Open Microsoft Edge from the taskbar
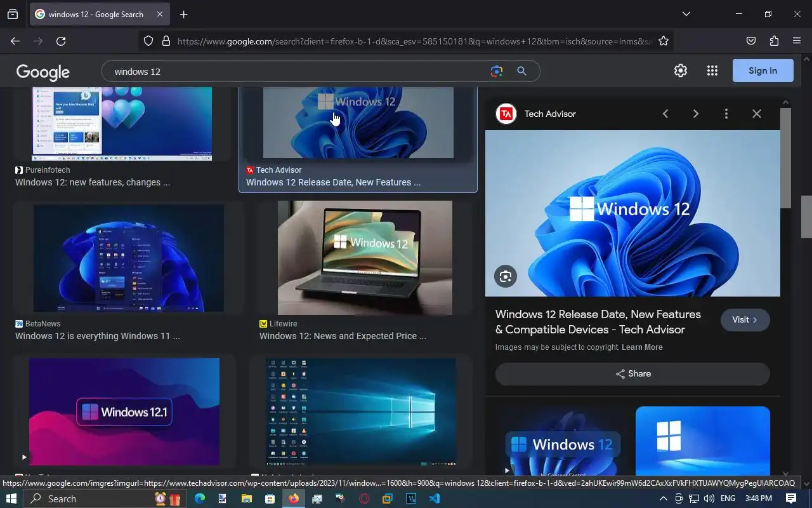This screenshot has height=508, width=812. point(200,498)
